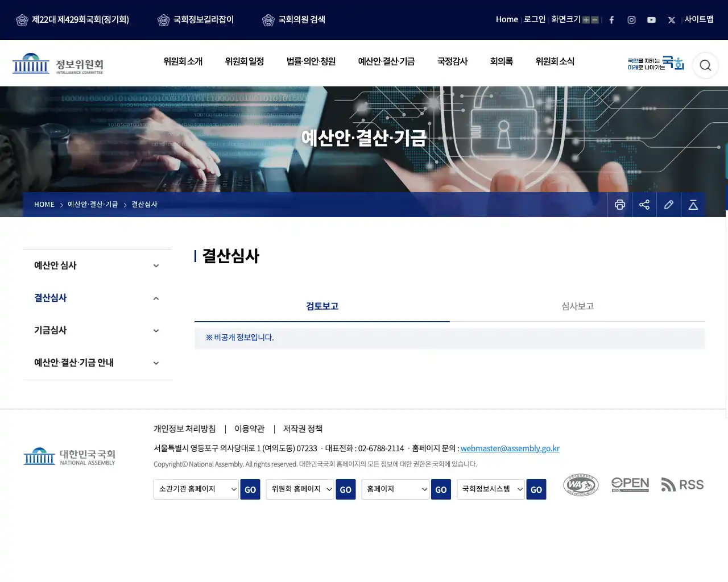728x582 pixels.
Task: Expand the 예산안 심사 sidebar chevron
Action: tap(156, 265)
